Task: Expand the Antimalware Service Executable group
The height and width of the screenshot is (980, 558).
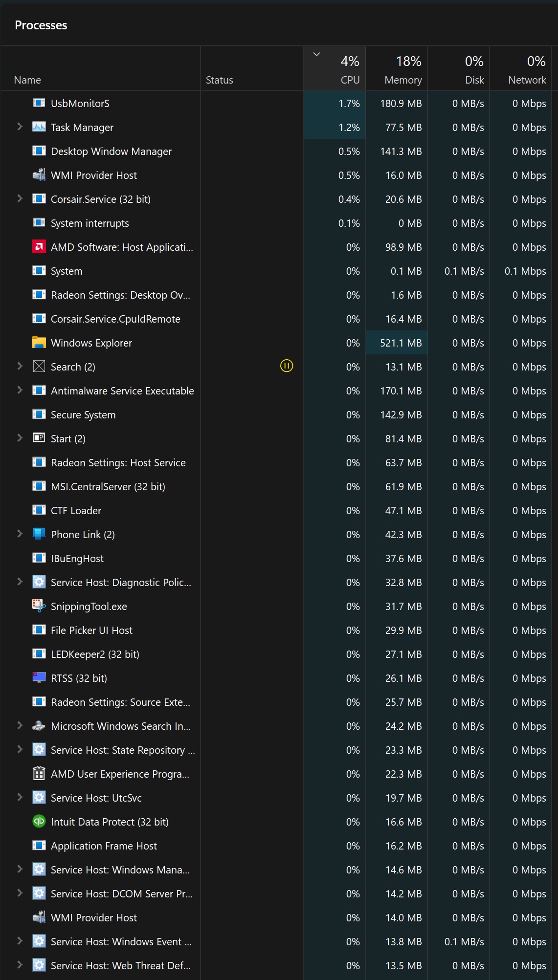Action: tap(20, 390)
